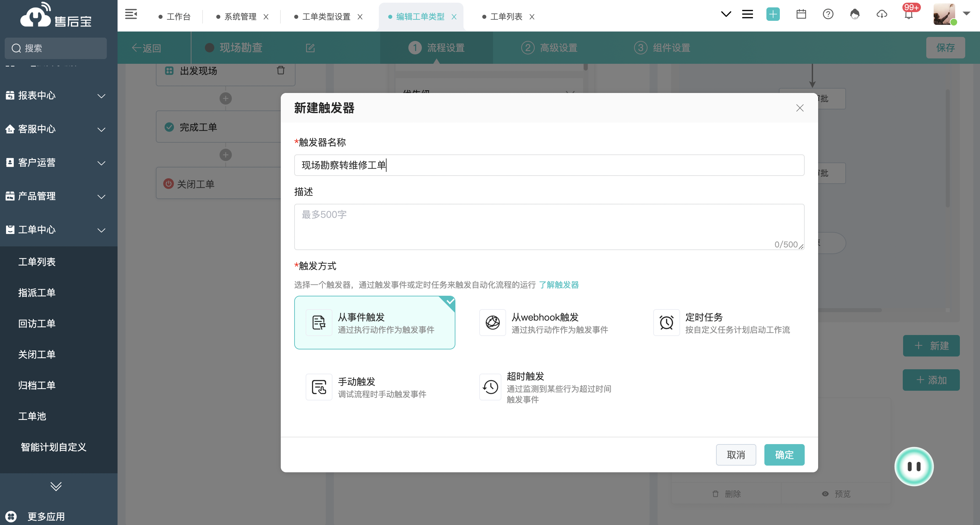Click the user avatar thumbnail

pos(944,14)
